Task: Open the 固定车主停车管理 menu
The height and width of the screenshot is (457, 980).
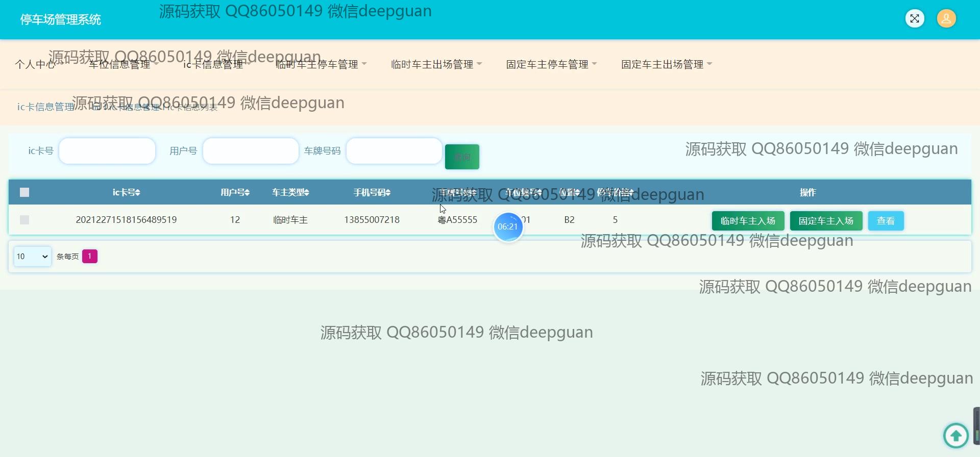Action: tap(551, 64)
